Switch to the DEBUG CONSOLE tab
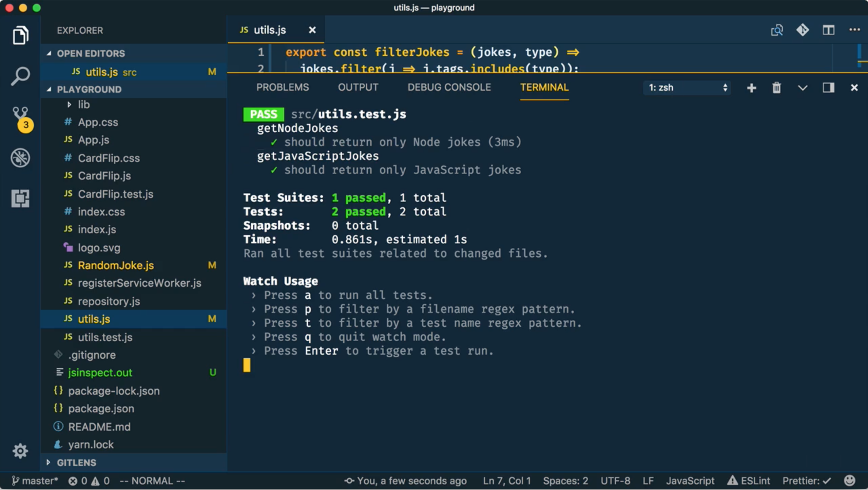 click(448, 87)
